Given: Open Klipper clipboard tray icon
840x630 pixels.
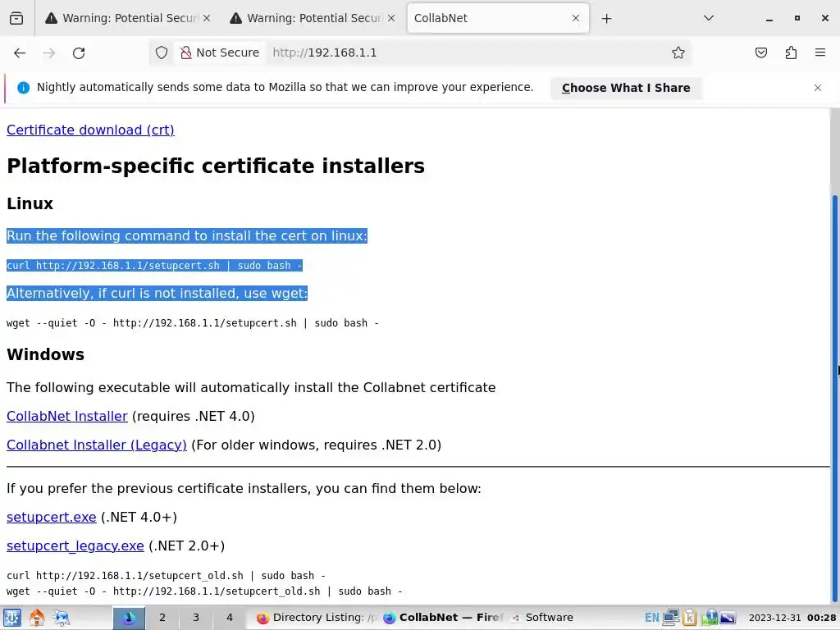Looking at the screenshot, I should coord(689,618).
